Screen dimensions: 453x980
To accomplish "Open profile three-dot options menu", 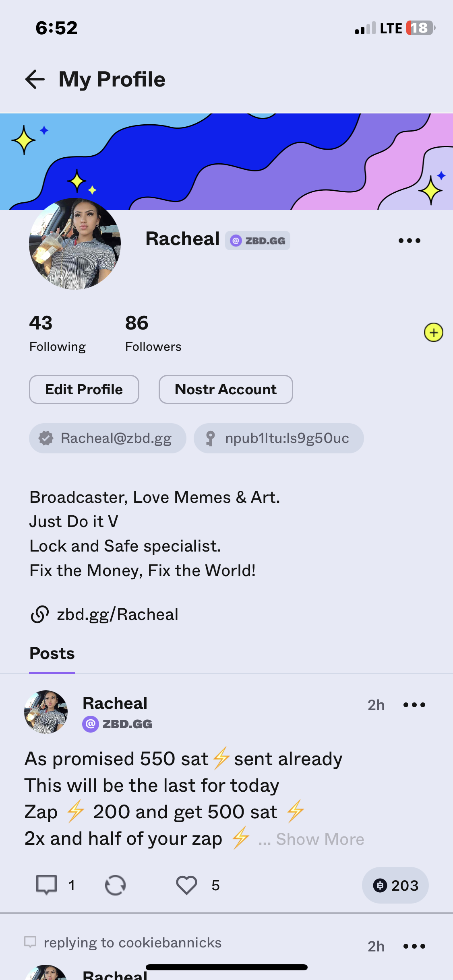I will [409, 241].
